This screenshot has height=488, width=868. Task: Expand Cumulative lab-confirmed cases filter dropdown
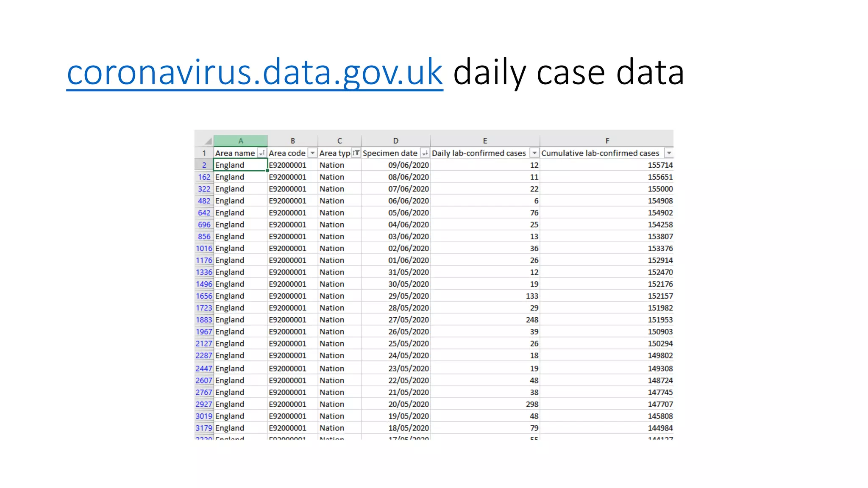[669, 153]
